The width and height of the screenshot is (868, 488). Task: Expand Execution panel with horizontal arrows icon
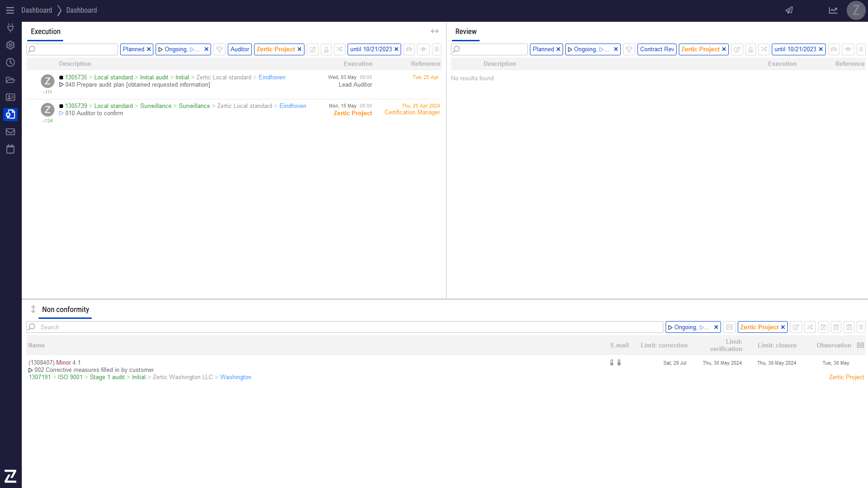(x=435, y=31)
